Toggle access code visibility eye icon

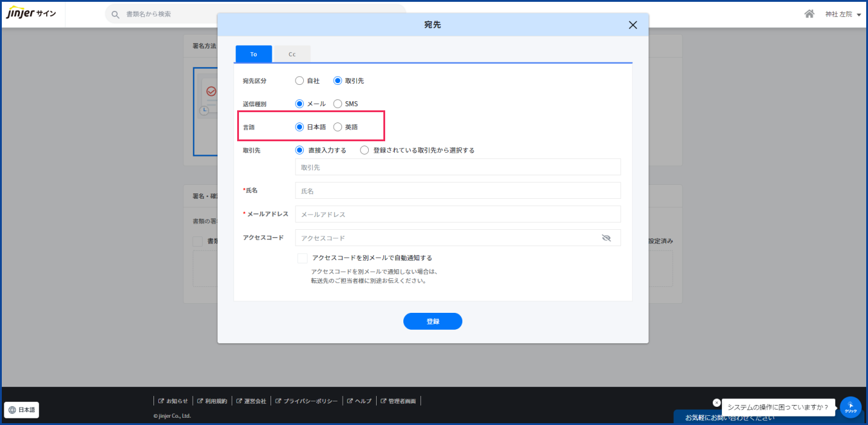coord(606,238)
